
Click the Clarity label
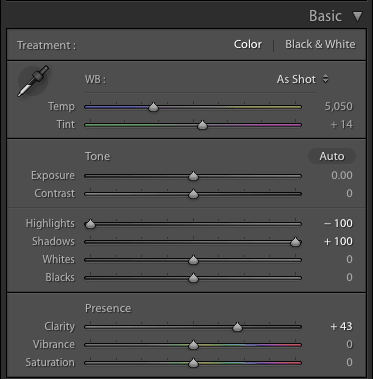click(59, 327)
